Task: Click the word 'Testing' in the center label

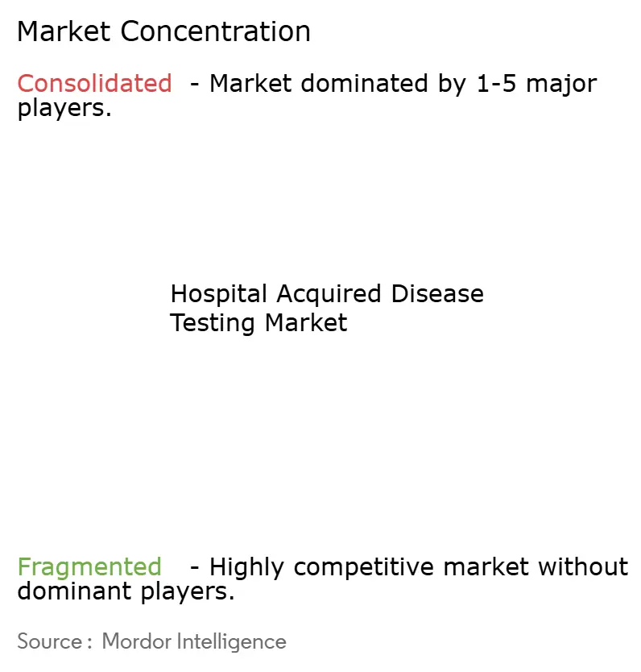Action: point(213,323)
